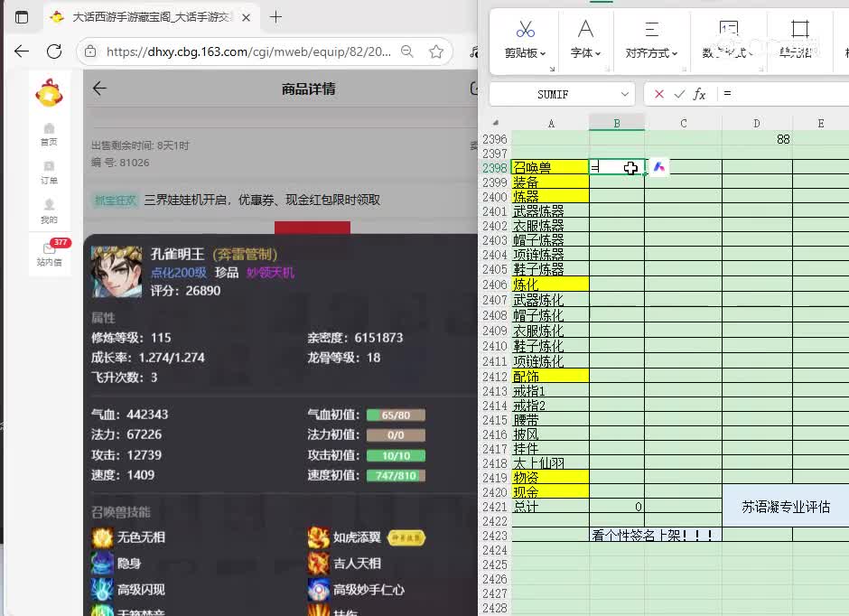Go back with the browser back arrow
This screenshot has width=849, height=616.
click(x=22, y=51)
